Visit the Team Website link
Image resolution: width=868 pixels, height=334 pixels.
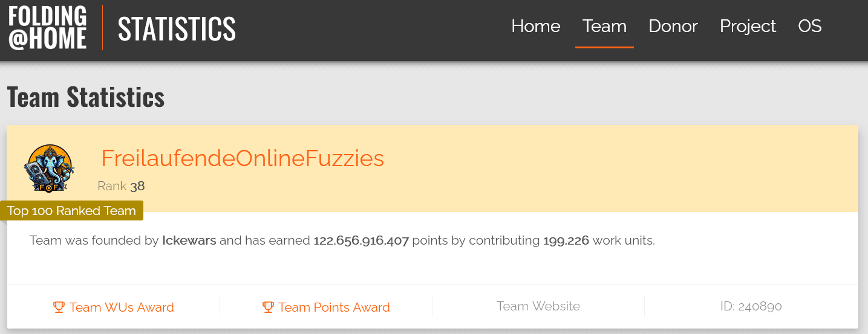point(538,306)
